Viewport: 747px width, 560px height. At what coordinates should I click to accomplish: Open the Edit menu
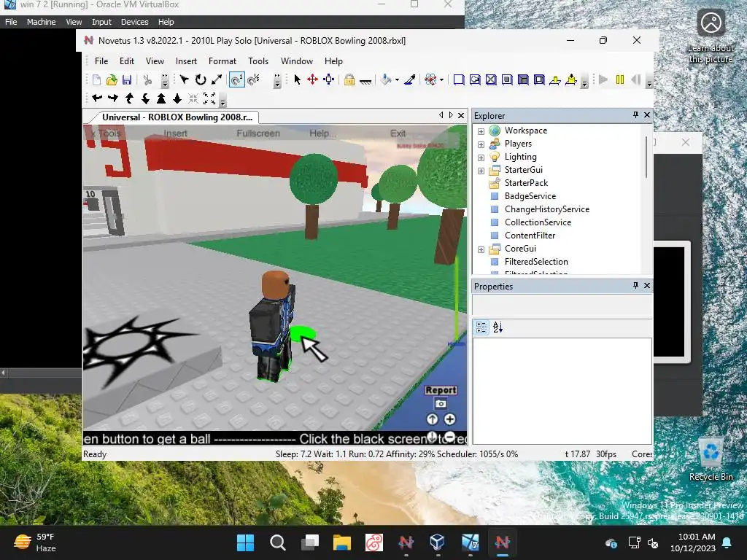click(127, 61)
